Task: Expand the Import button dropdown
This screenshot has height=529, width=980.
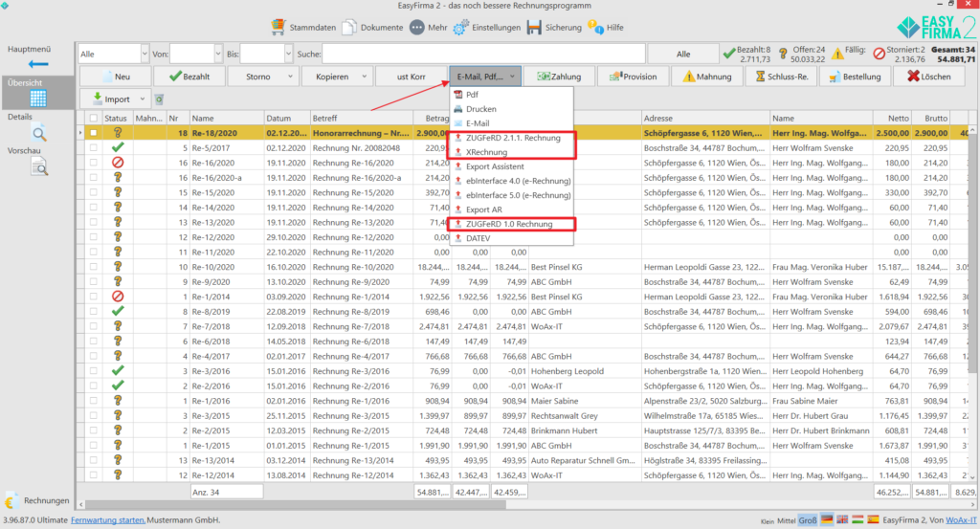Action: click(x=143, y=99)
